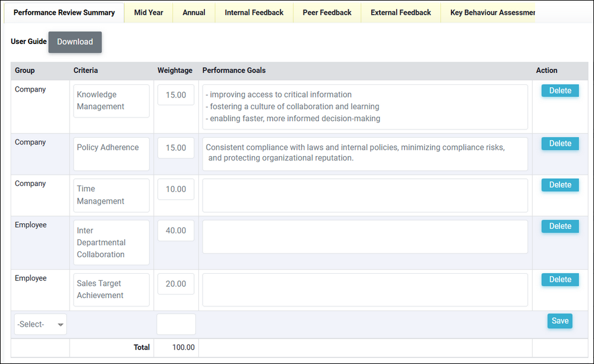Viewport: 594px width, 364px height.
Task: Click the Inter Departmental Collaboration weightage field
Action: [176, 231]
